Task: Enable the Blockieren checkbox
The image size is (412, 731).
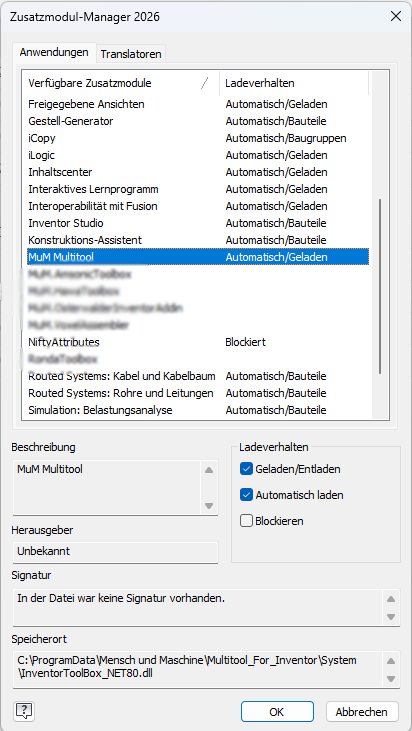Action: (246, 521)
